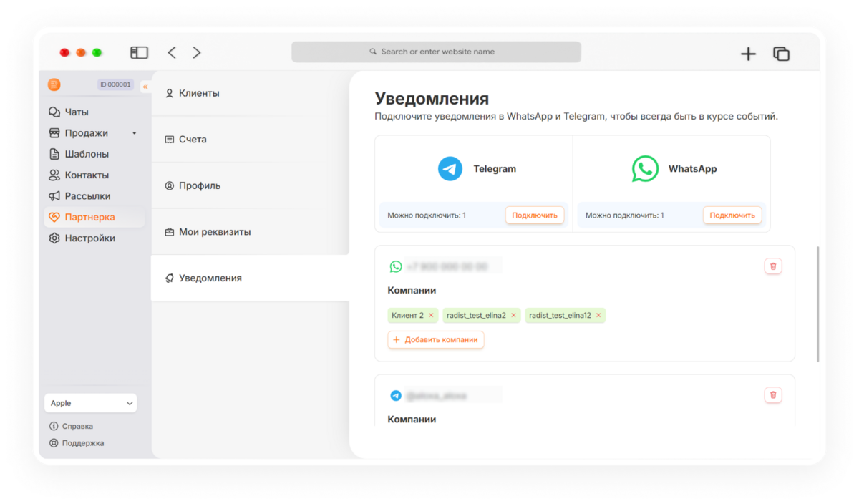Delete the Telegram notification entry
Screen dimensions: 859x504
[773, 395]
